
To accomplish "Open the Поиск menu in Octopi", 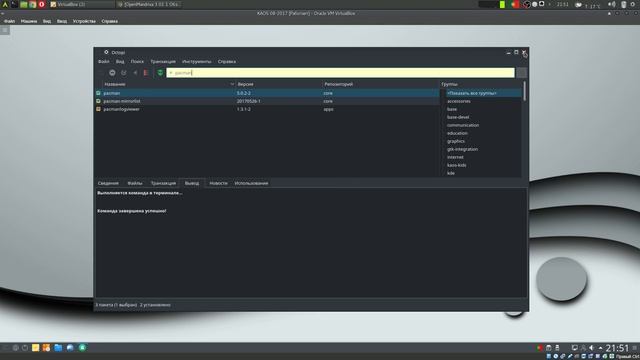I will tap(137, 62).
